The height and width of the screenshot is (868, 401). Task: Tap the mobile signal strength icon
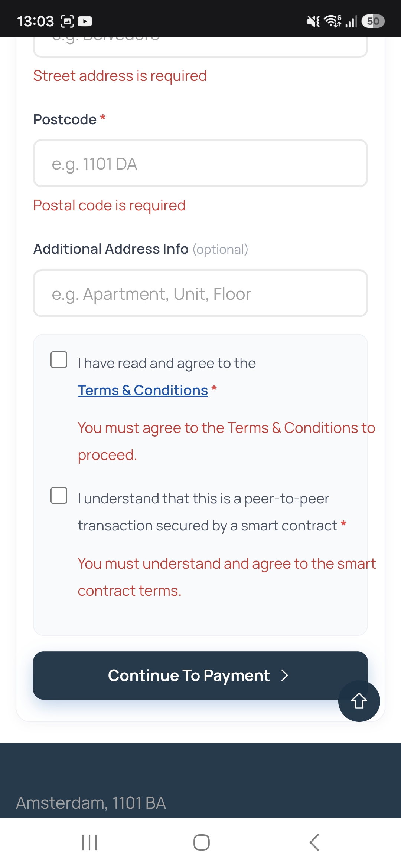(x=351, y=21)
